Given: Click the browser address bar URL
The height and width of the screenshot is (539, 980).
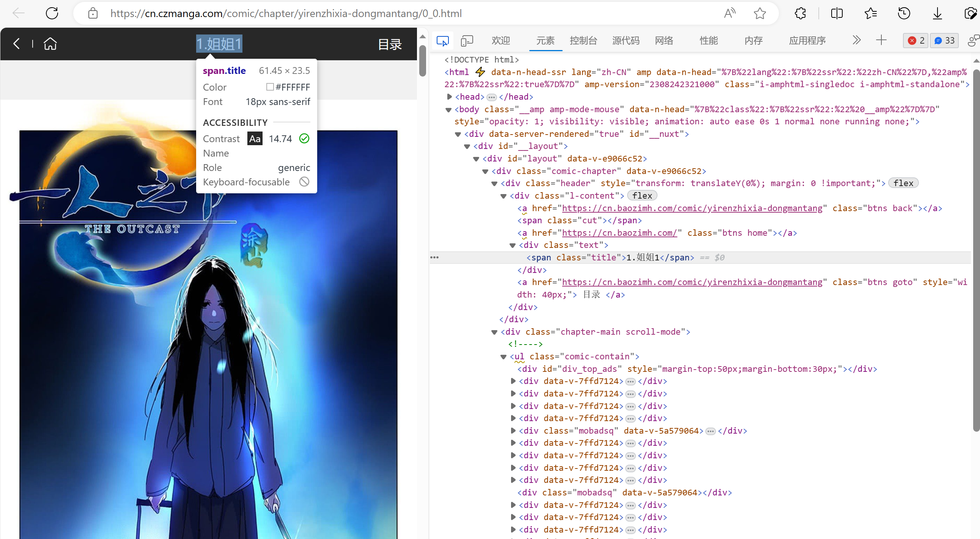Looking at the screenshot, I should [285, 13].
